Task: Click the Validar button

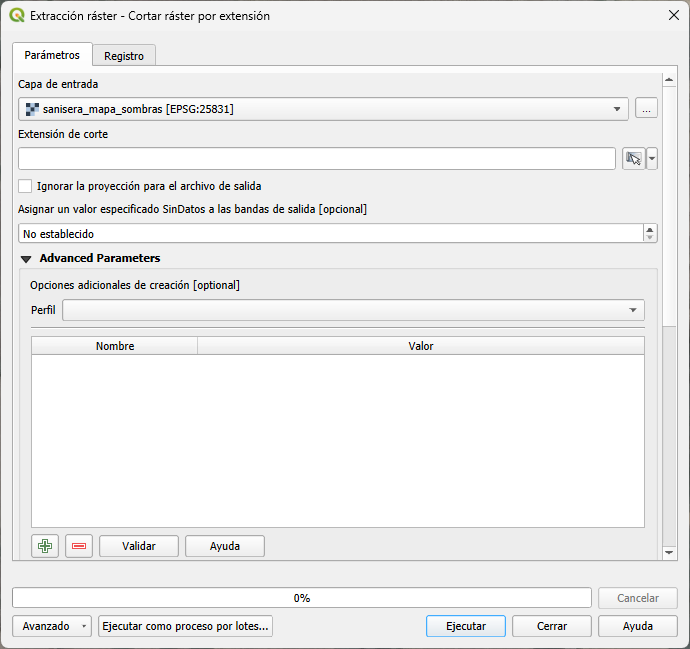Action: pos(138,546)
